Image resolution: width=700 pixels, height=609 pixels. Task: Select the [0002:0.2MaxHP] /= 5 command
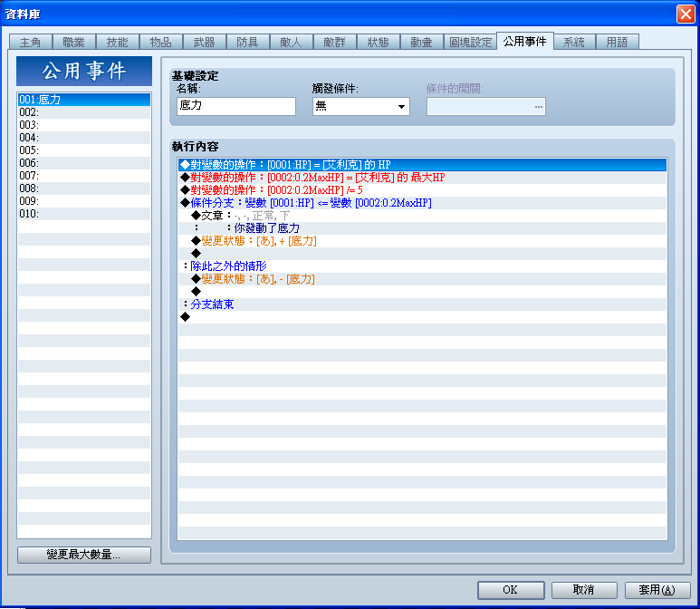[x=422, y=190]
